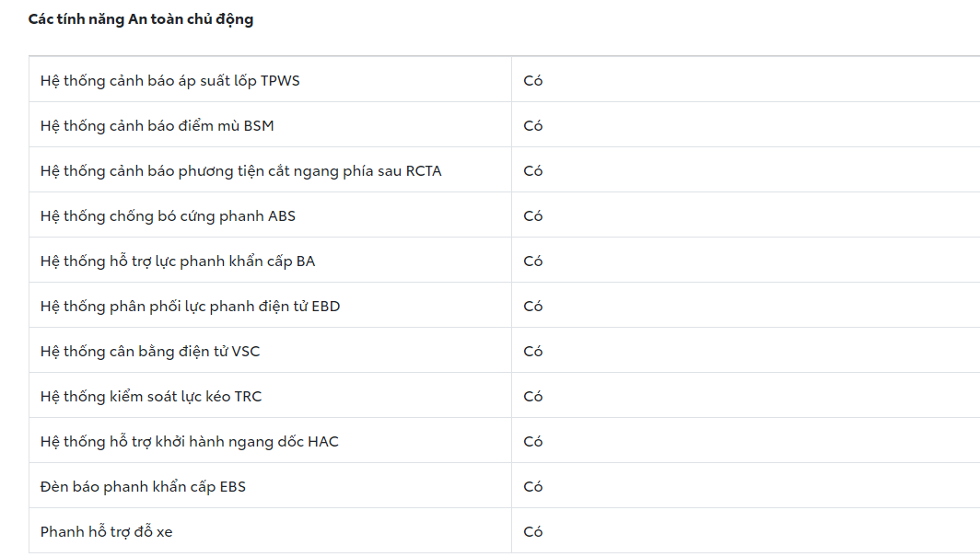This screenshot has height=557, width=980.
Task: Click the 'Hệ thống cảnh báo điểm mù BSM' label
Action: 157,125
